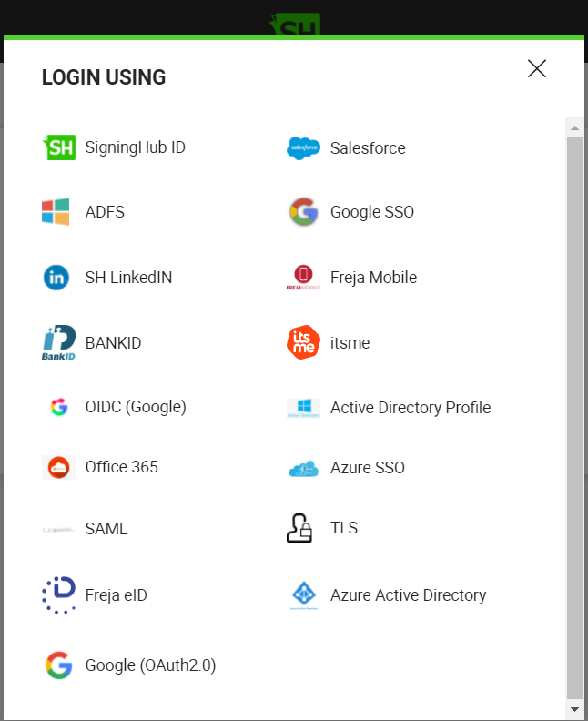This screenshot has height=721, width=588.
Task: Log in with SigningHub ID label
Action: pyautogui.click(x=135, y=147)
